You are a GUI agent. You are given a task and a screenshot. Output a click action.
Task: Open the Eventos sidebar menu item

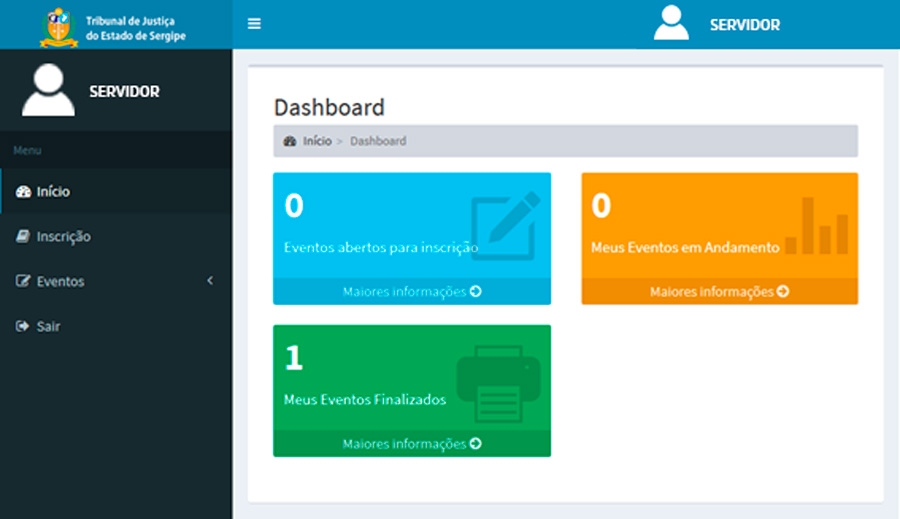[60, 282]
